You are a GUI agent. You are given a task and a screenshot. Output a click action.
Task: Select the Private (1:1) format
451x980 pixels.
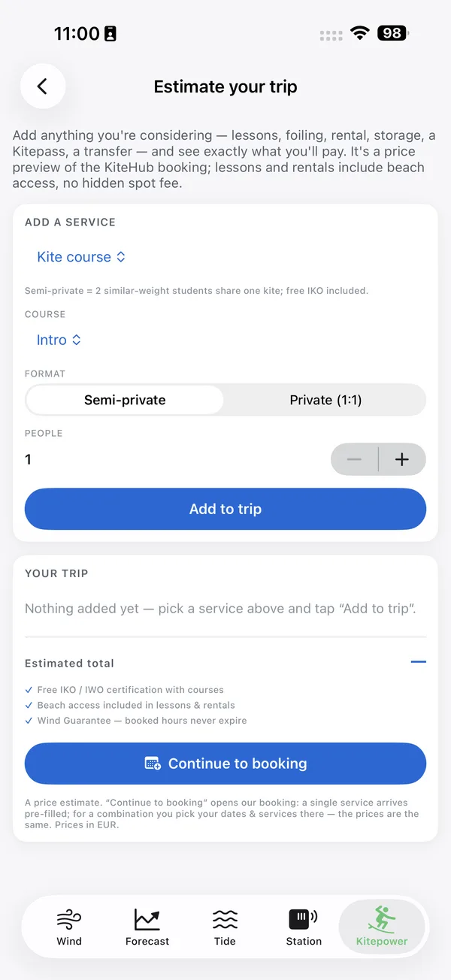325,400
